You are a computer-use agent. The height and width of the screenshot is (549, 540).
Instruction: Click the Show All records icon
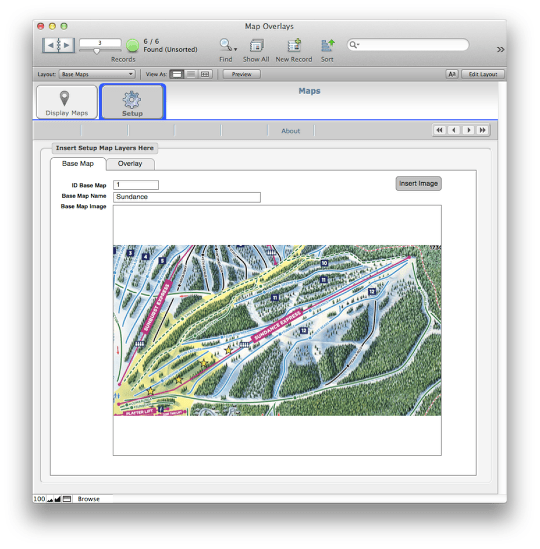(x=256, y=46)
